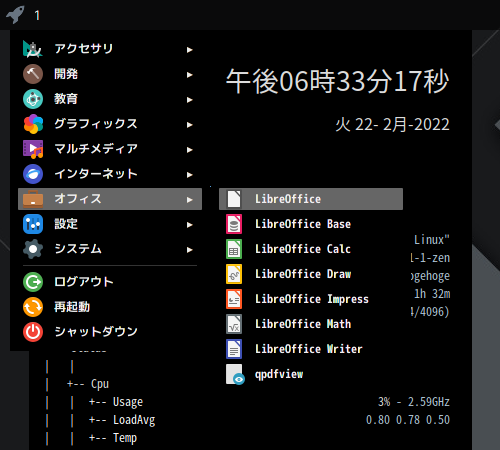Click the オフィス submenu arrow
Screen dimensions: 500x450
click(x=189, y=200)
